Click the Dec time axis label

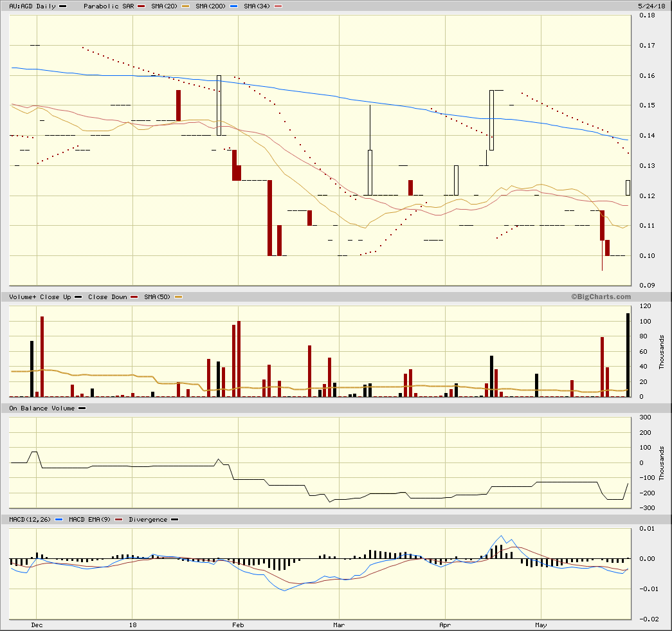[37, 625]
